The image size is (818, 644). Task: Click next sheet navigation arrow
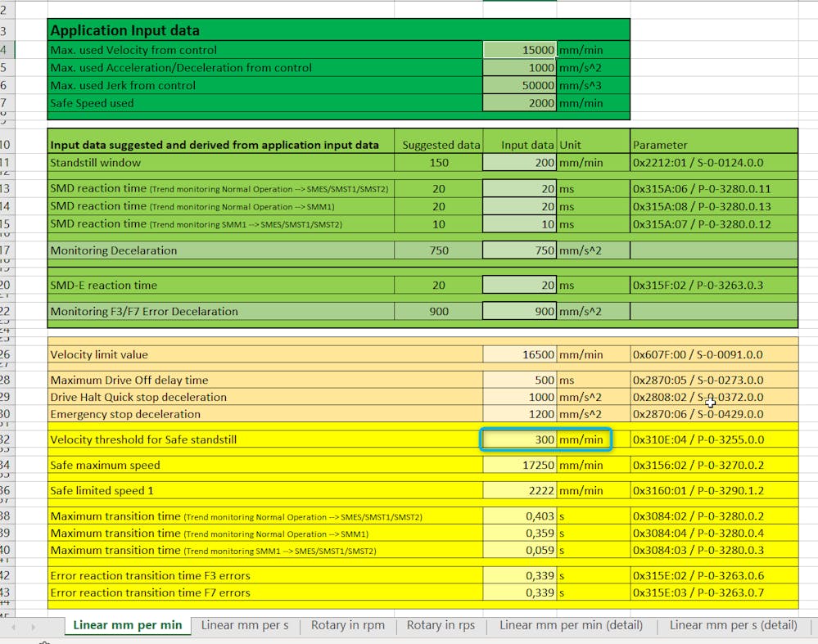click(33, 627)
